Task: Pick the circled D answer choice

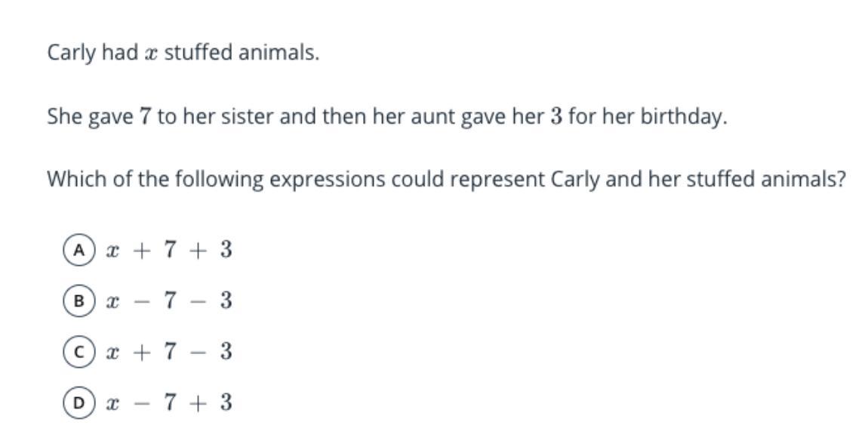Action: pyautogui.click(x=79, y=402)
